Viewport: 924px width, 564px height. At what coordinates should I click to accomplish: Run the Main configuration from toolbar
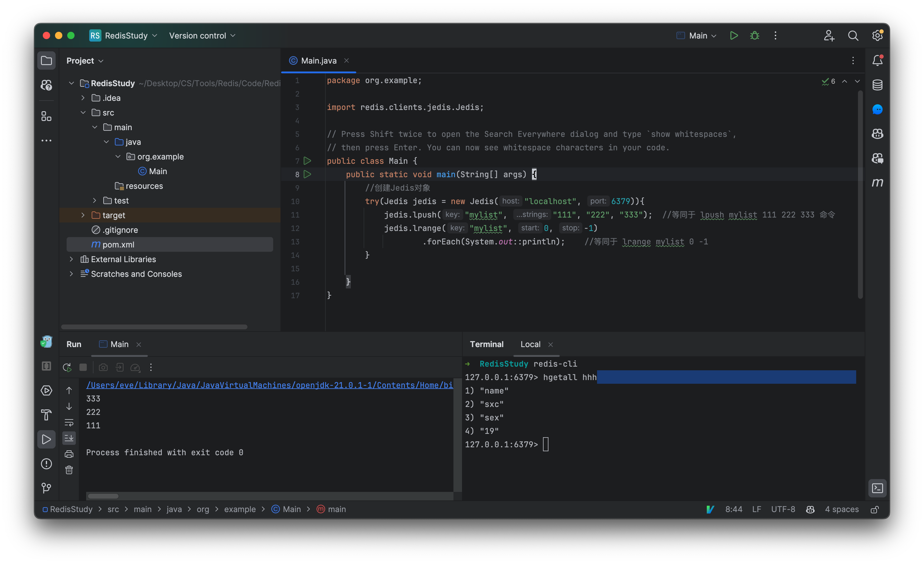[734, 36]
